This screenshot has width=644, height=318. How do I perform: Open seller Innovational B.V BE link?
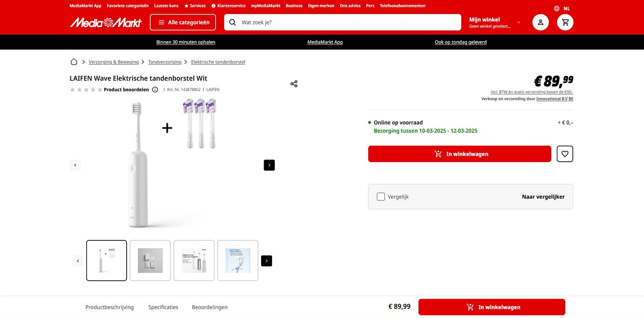(x=555, y=99)
